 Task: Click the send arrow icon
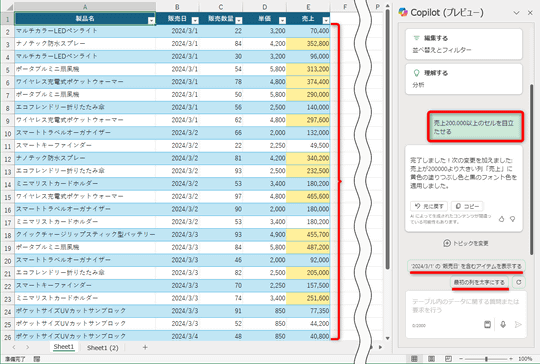click(518, 324)
